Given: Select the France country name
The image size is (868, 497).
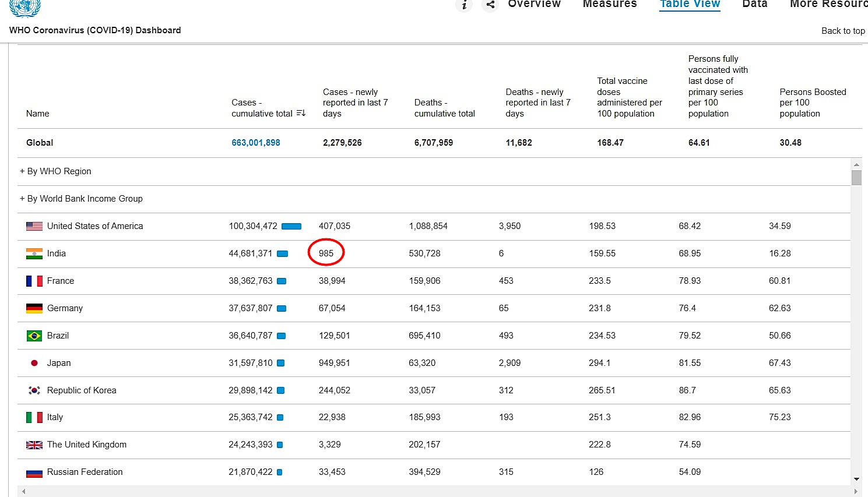Looking at the screenshot, I should 61,281.
